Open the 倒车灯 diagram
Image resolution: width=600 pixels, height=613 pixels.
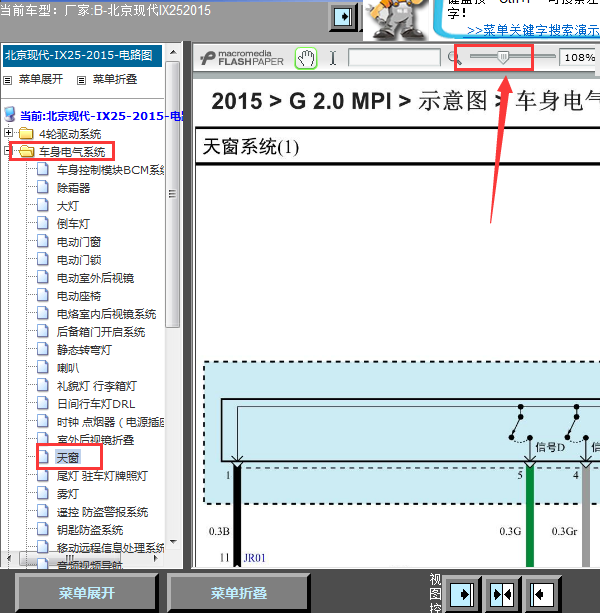pos(73,224)
